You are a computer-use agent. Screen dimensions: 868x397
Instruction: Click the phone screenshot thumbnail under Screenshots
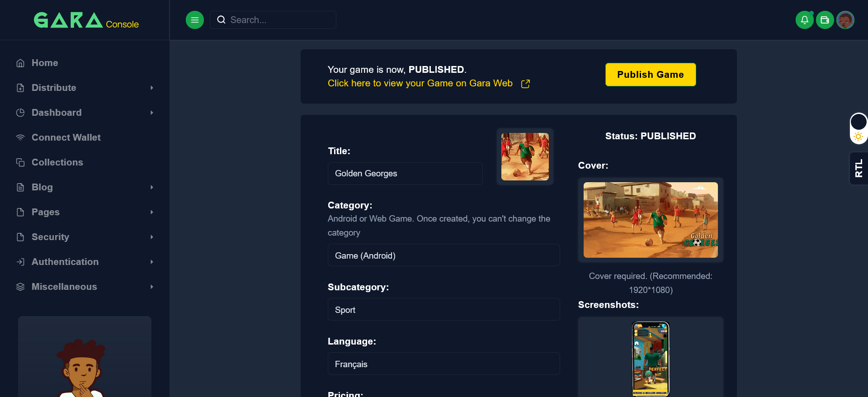[651, 359]
